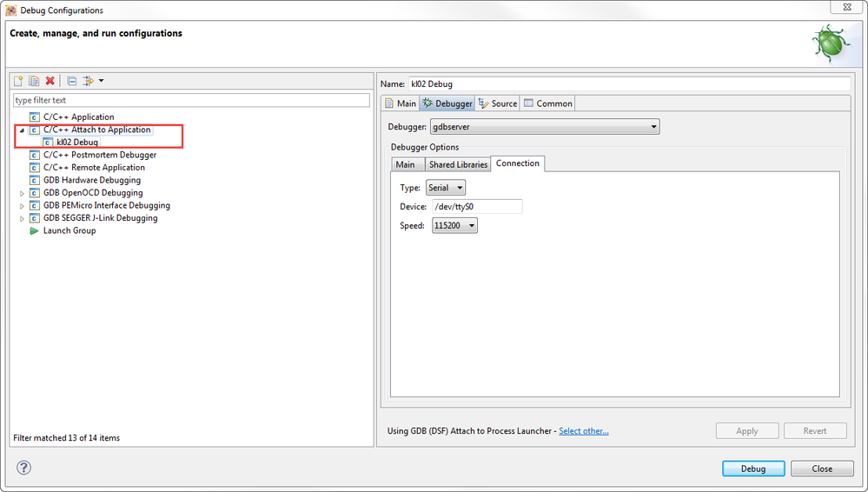Click the C/C++ Postmortem Debugger item icon
Screen dimensions: 868x492
coord(35,155)
